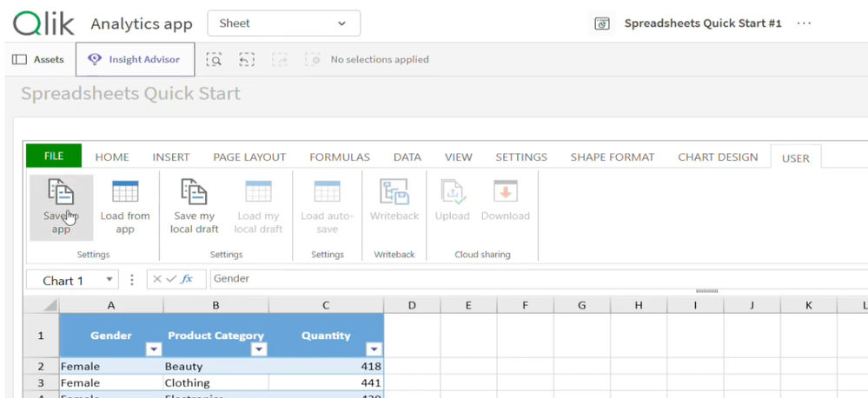Select column G header

[582, 304]
